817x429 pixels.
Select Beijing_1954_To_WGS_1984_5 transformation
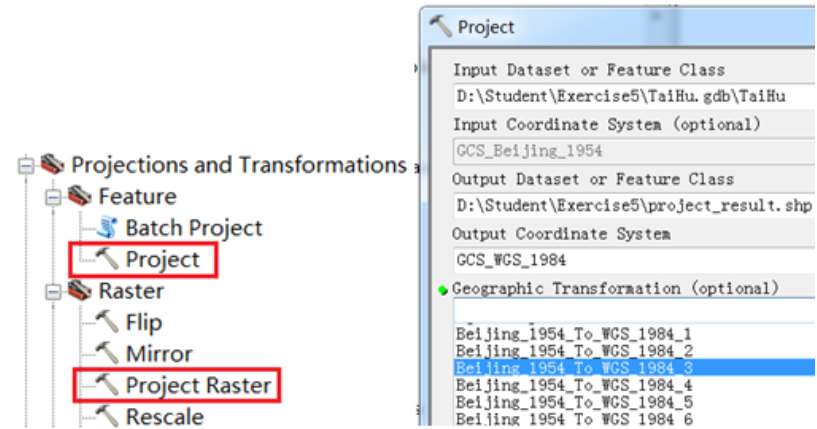[x=634, y=402]
